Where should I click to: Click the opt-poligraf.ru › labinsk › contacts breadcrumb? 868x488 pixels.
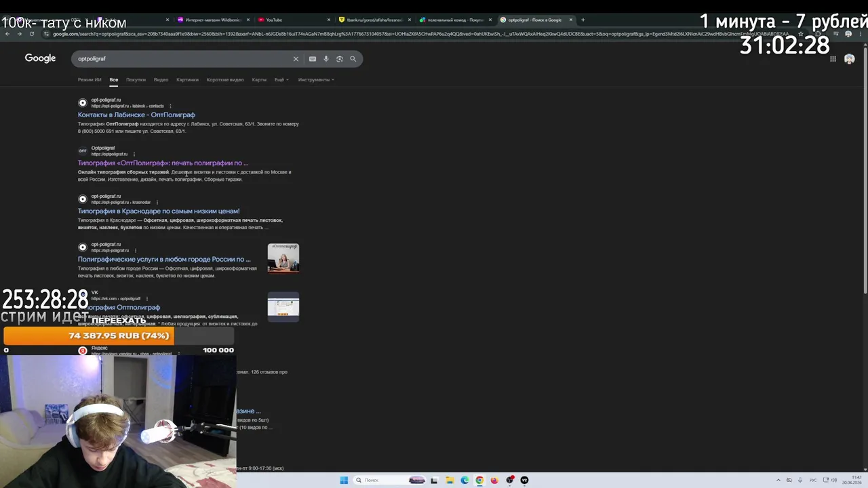127,106
